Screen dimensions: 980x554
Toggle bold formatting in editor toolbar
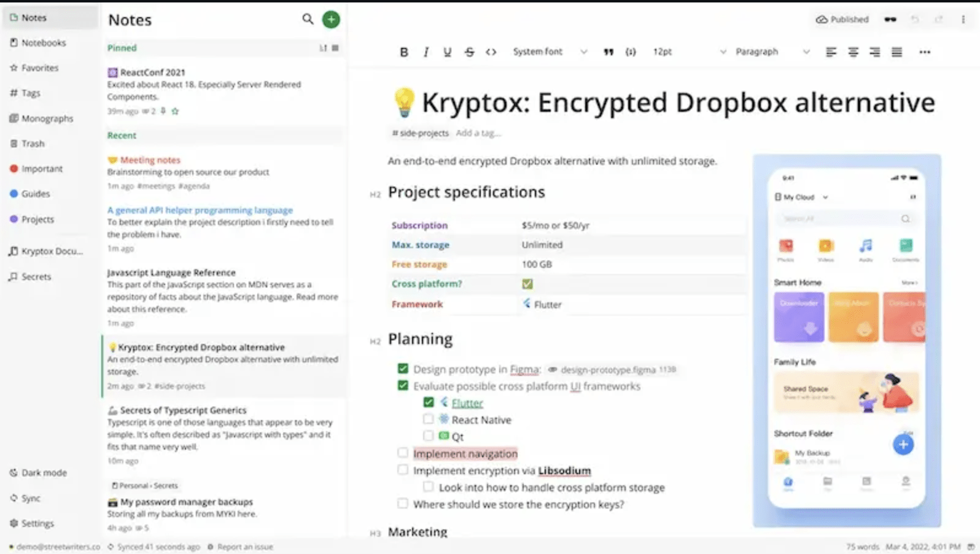click(x=403, y=52)
